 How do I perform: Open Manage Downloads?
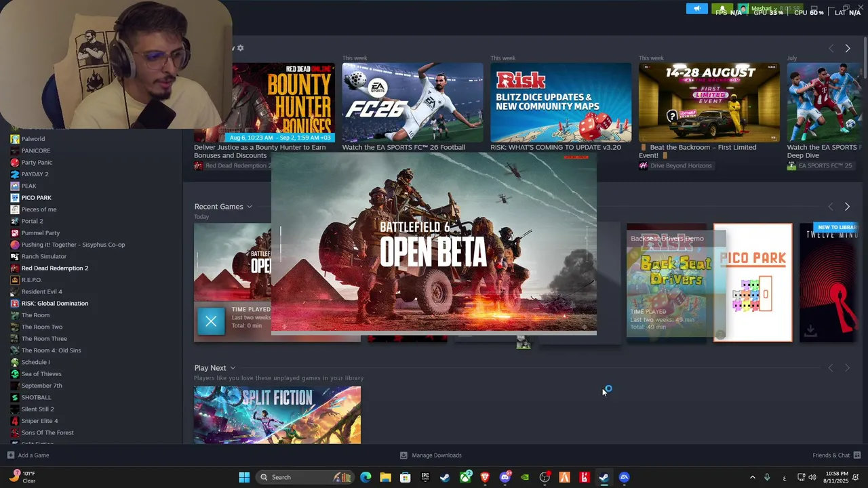431,455
